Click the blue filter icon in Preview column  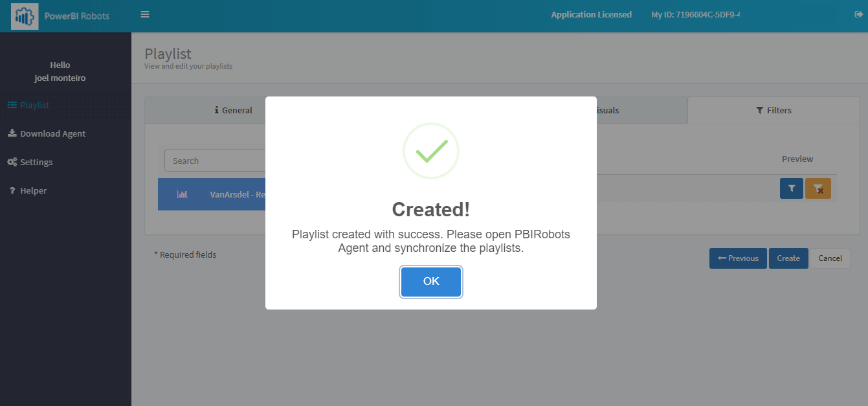pyautogui.click(x=792, y=188)
